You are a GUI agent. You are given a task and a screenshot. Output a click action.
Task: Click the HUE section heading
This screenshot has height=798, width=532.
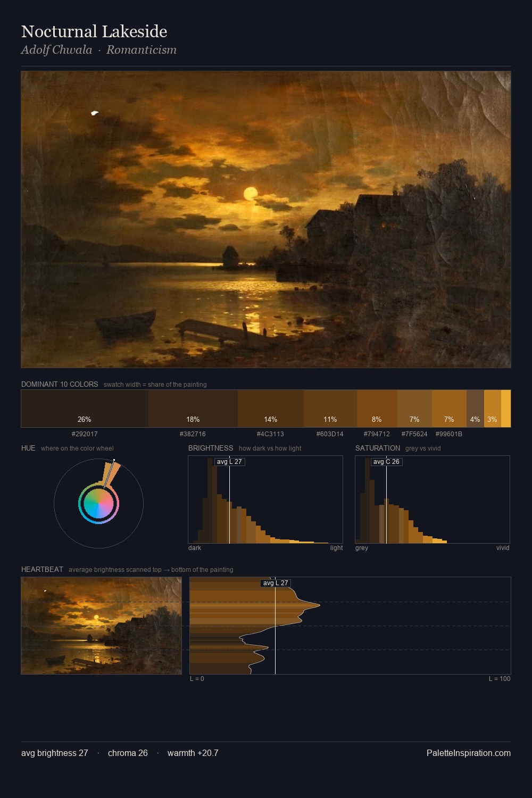coord(28,448)
